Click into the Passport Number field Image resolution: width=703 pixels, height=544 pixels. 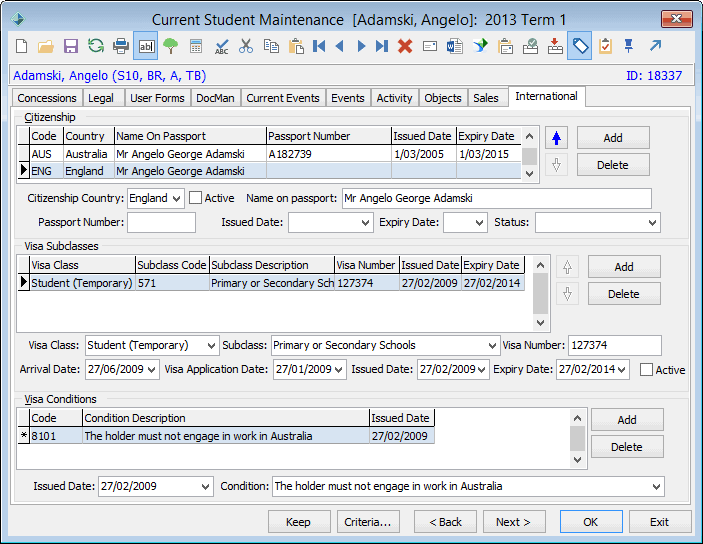pyautogui.click(x=161, y=223)
